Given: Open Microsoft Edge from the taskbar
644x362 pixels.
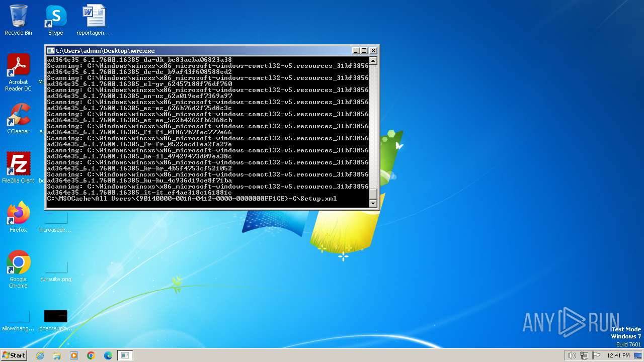Looking at the screenshot, I should tap(108, 355).
